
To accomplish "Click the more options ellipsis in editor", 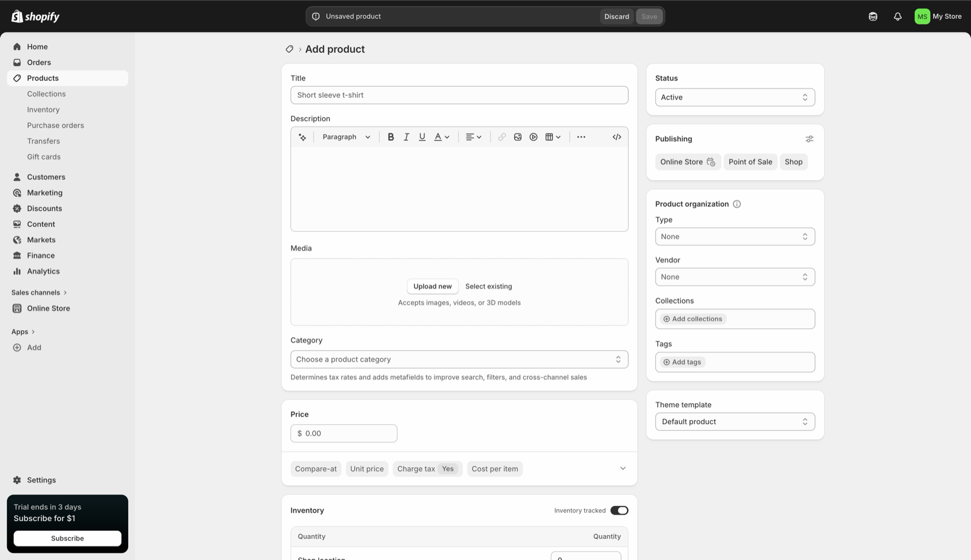I will pyautogui.click(x=581, y=137).
